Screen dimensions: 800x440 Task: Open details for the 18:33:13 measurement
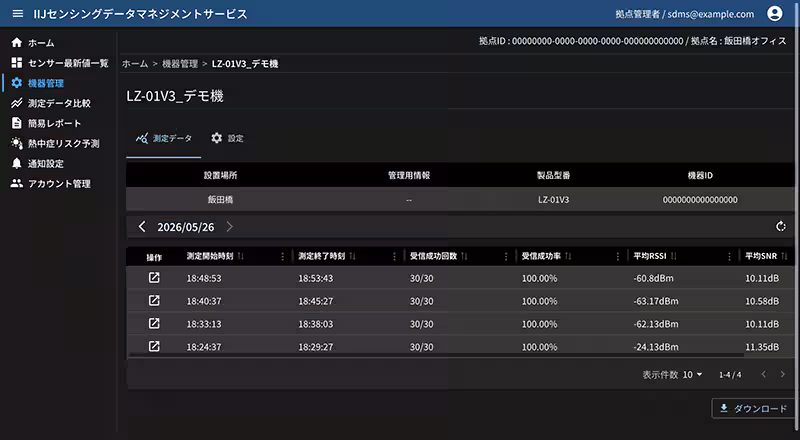coord(154,323)
